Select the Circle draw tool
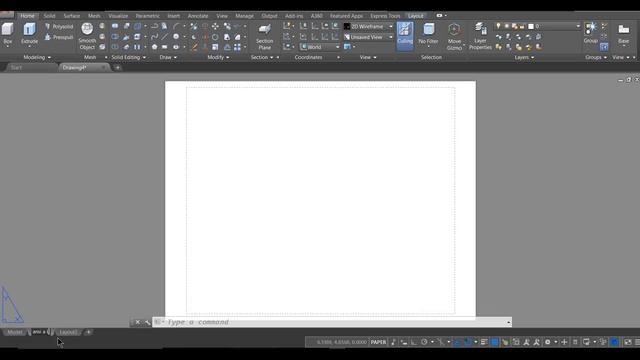The width and height of the screenshot is (640, 360). click(176, 37)
